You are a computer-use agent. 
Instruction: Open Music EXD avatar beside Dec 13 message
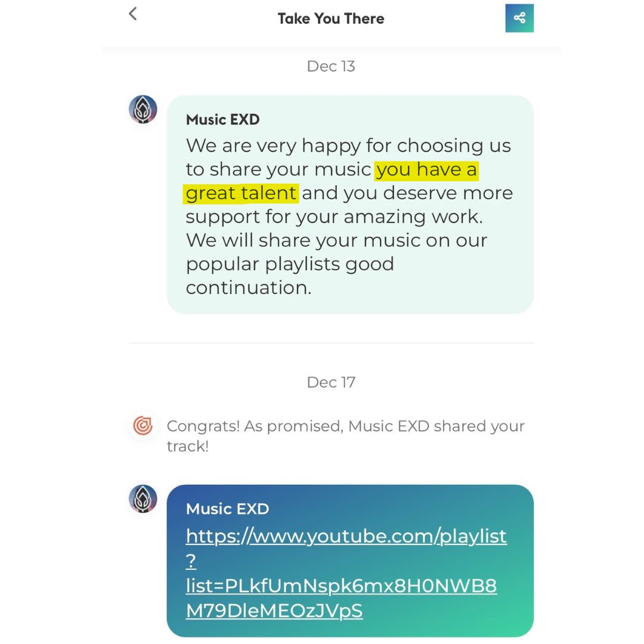(143, 110)
